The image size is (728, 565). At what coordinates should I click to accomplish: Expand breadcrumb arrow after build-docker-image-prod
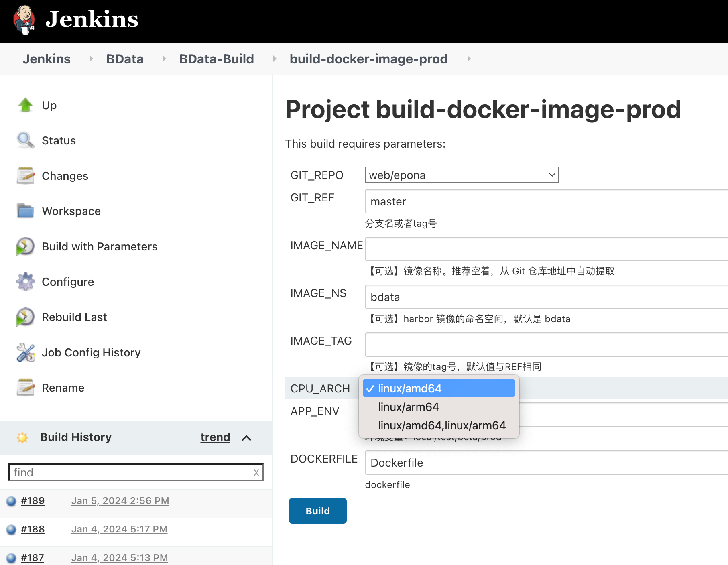(469, 59)
